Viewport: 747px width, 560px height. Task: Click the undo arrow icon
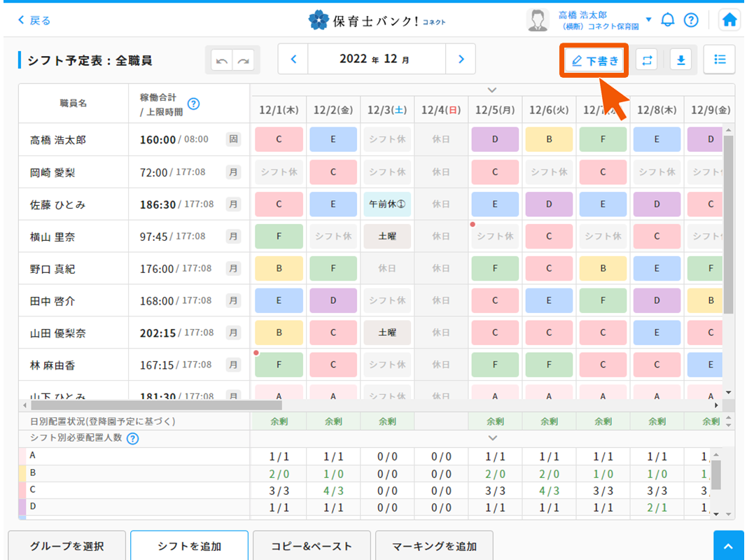pos(223,61)
